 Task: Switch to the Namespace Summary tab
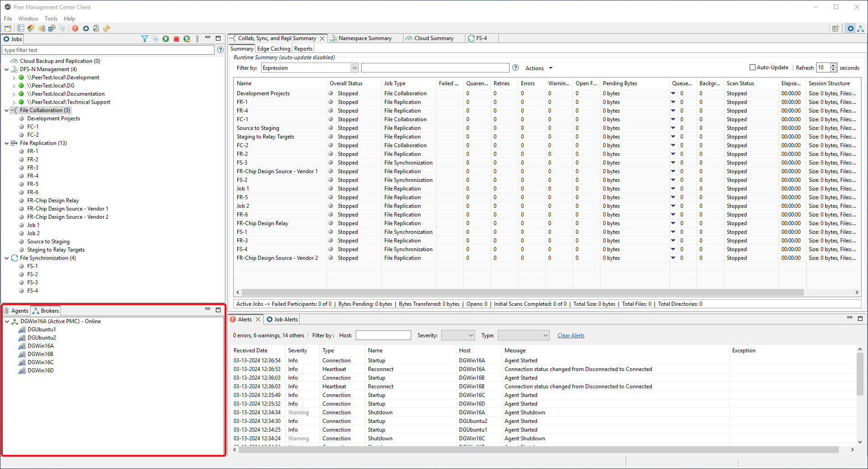point(364,38)
